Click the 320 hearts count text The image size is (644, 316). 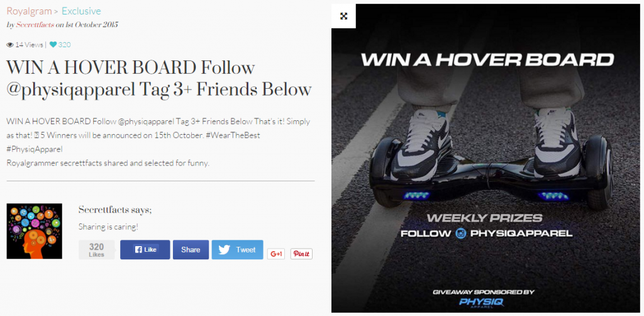click(x=65, y=45)
